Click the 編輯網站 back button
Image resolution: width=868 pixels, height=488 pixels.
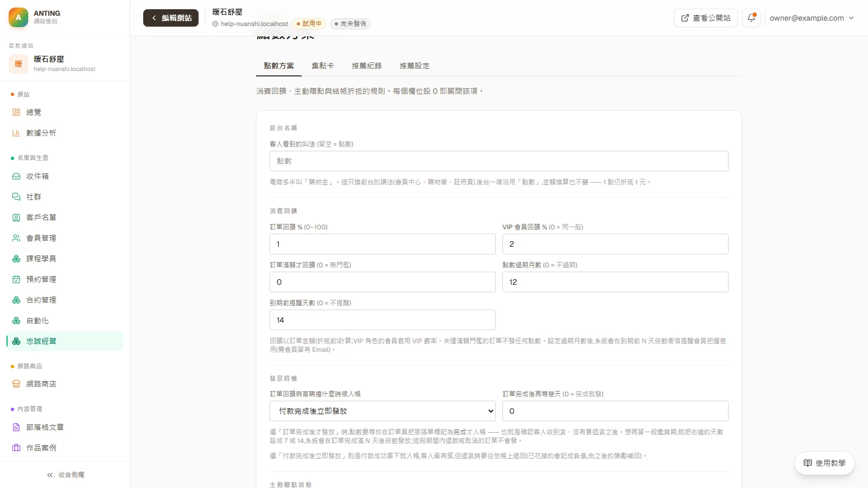(x=171, y=18)
